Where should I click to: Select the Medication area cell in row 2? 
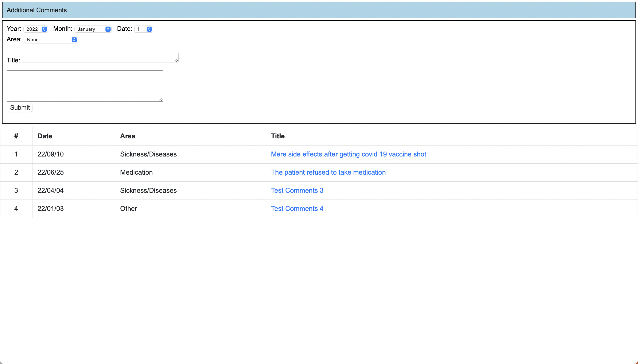pyautogui.click(x=136, y=172)
